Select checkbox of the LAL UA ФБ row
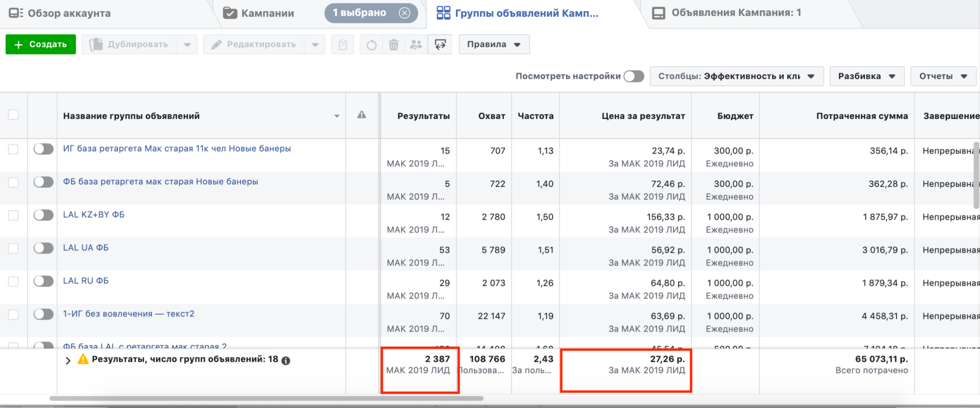980x408 pixels. [x=13, y=248]
